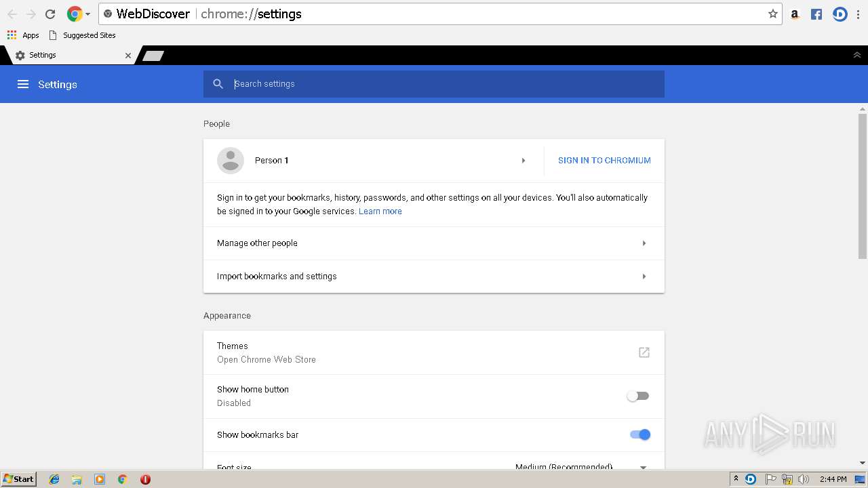868x488 pixels.
Task: Reload the page with the refresh icon
Action: tap(50, 14)
